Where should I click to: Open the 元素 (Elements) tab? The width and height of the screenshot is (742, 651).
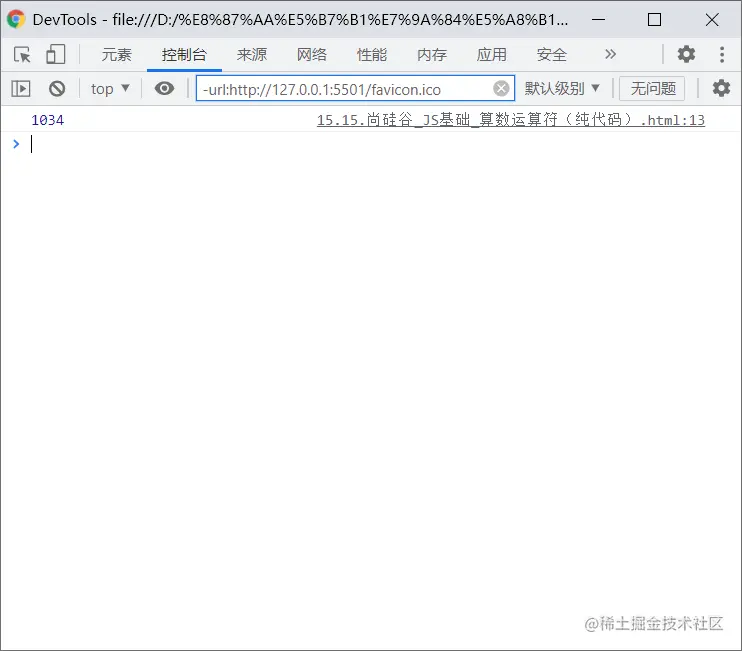tap(116, 54)
